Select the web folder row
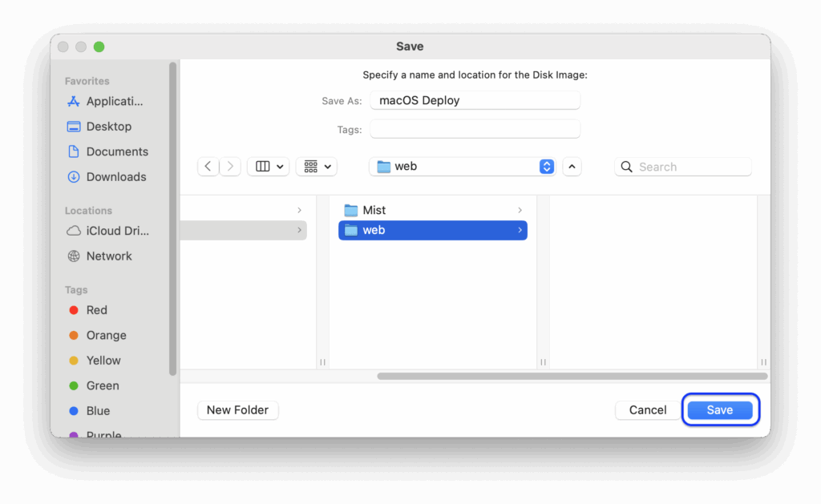The height and width of the screenshot is (504, 821). coord(433,230)
